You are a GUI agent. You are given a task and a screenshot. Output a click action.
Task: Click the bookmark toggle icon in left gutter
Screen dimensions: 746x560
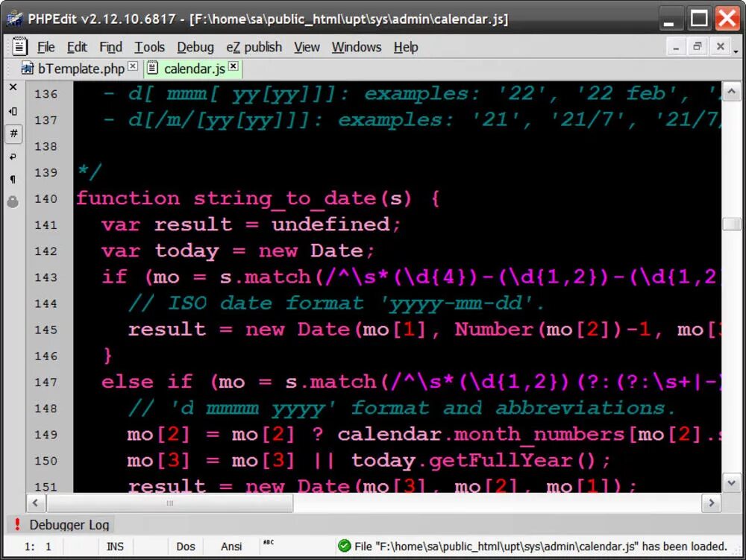click(x=13, y=111)
